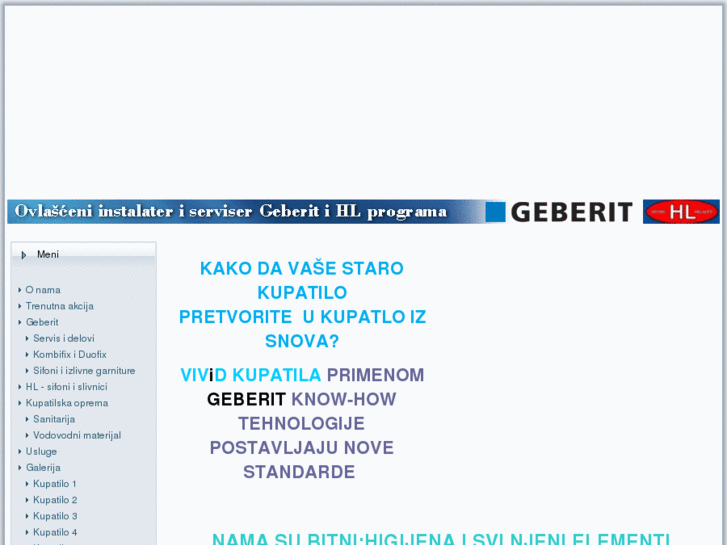This screenshot has width=727, height=545.
Task: Go to the Usluge page
Action: (x=41, y=452)
